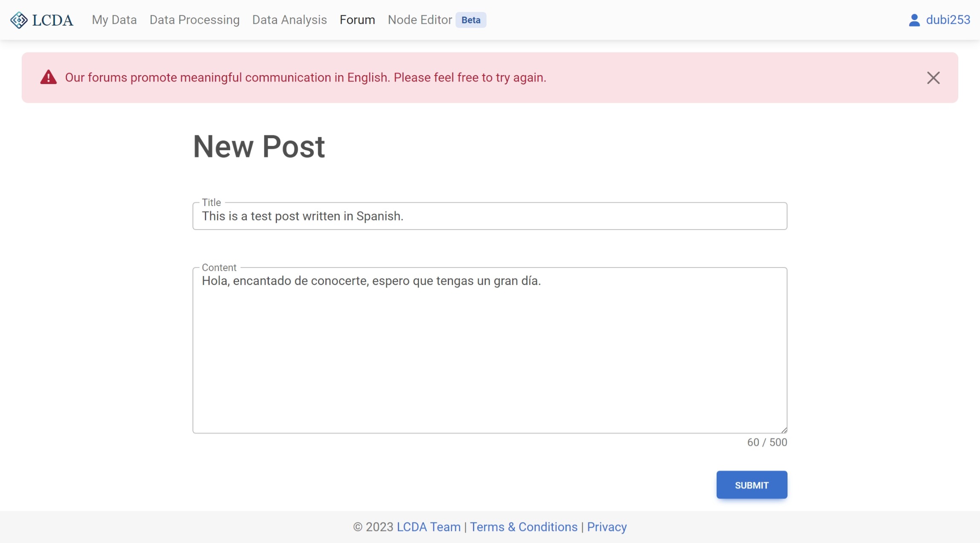Dismiss the English-only warning banner

pos(933,77)
